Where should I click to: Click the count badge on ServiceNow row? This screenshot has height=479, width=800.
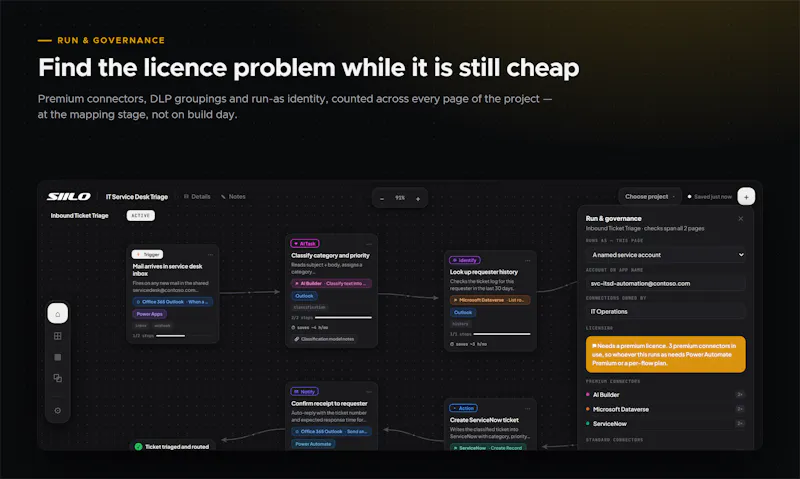tap(740, 423)
